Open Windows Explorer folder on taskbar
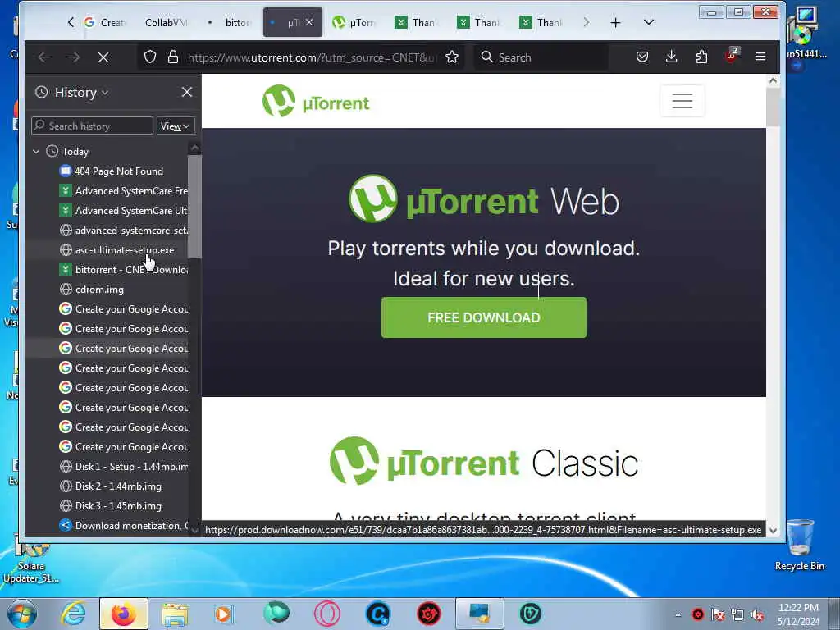The width and height of the screenshot is (840, 630). coord(175,614)
